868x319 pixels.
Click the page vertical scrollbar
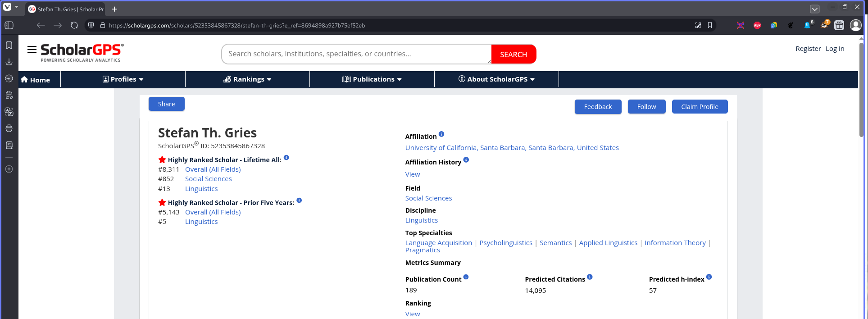coord(861,90)
